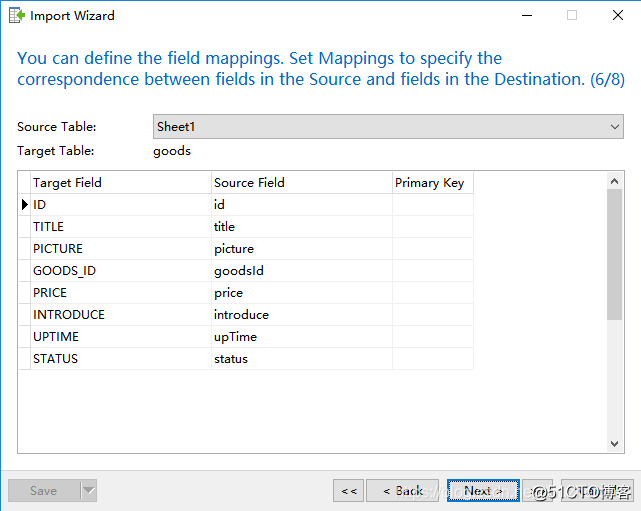Click the Target Field column header
The width and height of the screenshot is (641, 511).
[x=121, y=183]
